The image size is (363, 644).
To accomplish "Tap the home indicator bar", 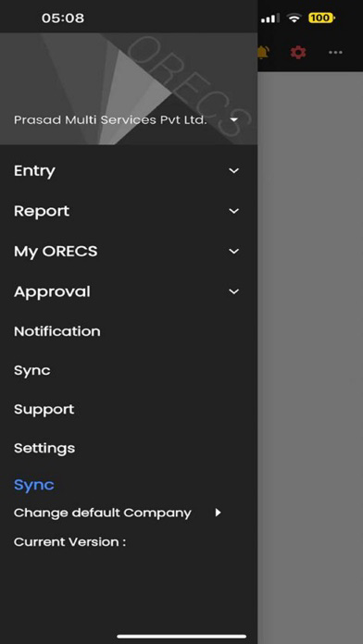I will coord(181,637).
